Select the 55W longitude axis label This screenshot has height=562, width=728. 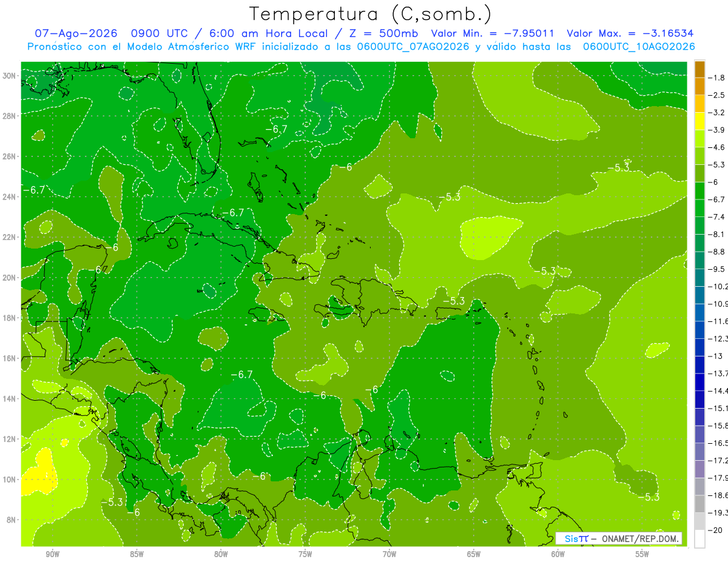click(x=642, y=554)
